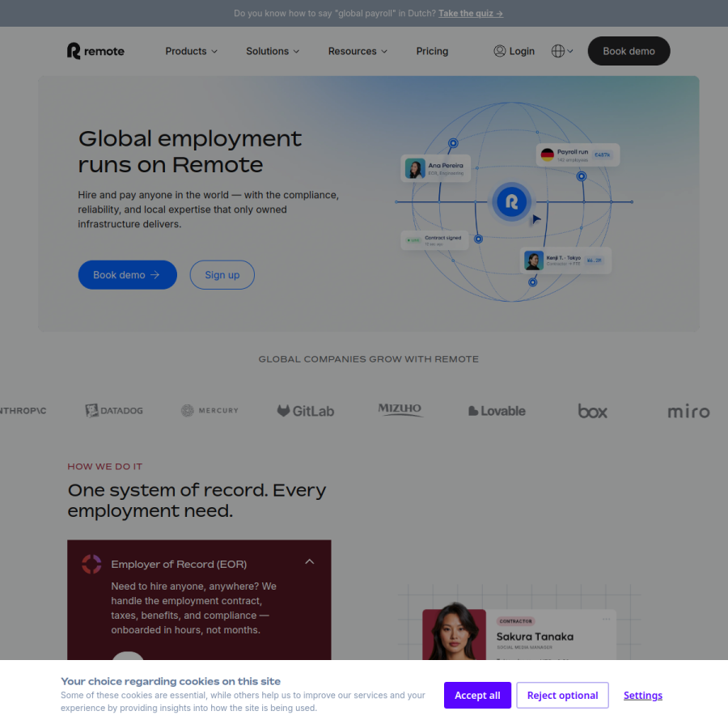This screenshot has height=728, width=728.
Task: Click Sakura Tanaka contractor photo
Action: [x=454, y=632]
